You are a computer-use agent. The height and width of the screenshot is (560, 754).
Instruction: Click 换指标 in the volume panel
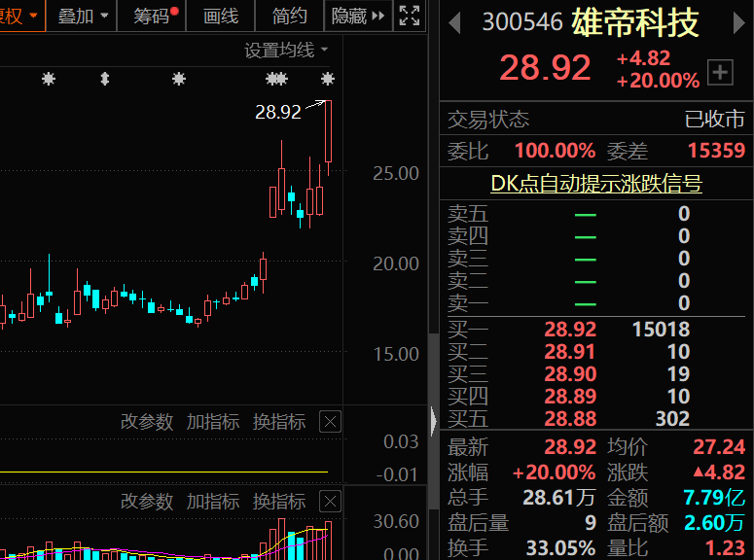pos(278,502)
